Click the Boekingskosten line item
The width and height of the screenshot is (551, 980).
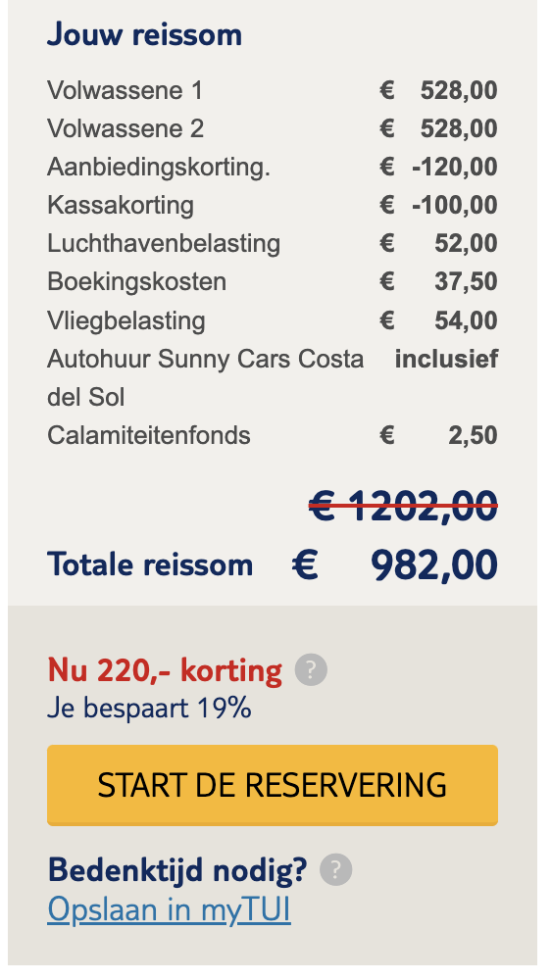coord(273,282)
